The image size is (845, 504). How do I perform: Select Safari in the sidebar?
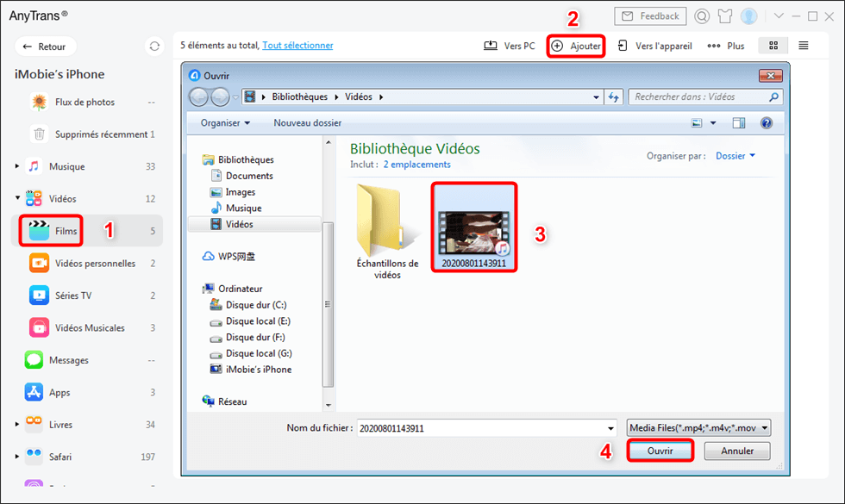[x=59, y=457]
